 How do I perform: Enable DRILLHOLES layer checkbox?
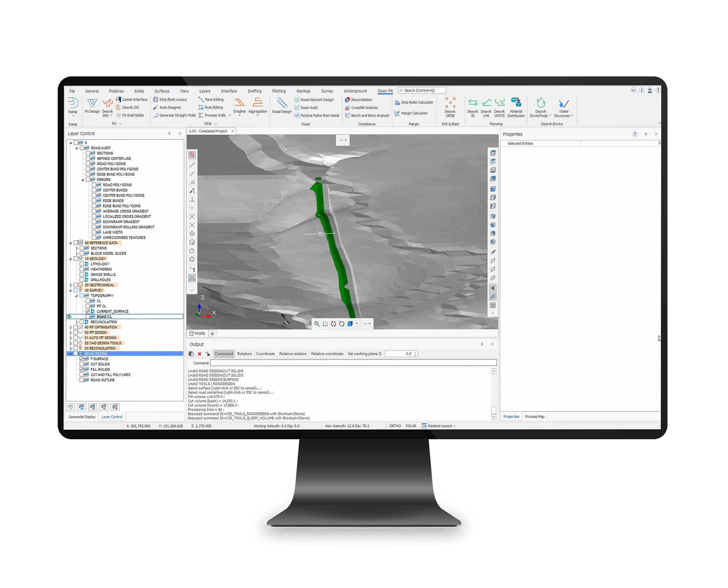click(82, 280)
